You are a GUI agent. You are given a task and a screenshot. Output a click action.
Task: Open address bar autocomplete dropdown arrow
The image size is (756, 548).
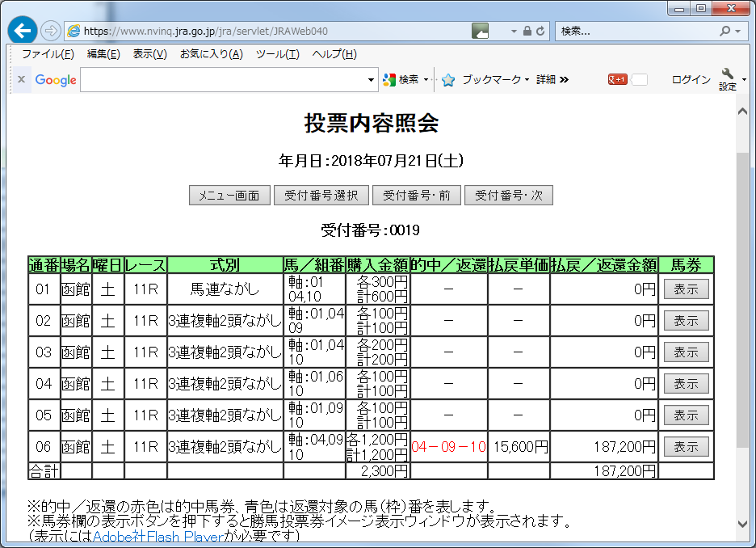[x=514, y=32]
